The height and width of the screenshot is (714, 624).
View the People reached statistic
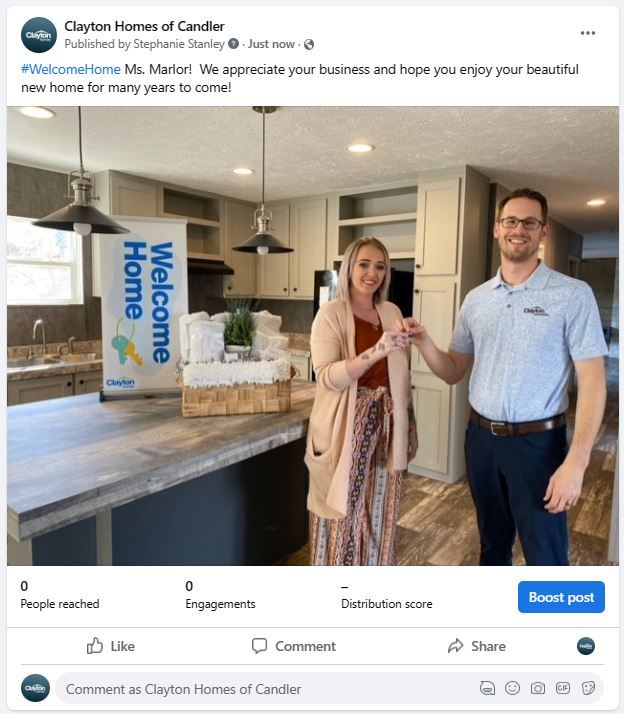[60, 595]
